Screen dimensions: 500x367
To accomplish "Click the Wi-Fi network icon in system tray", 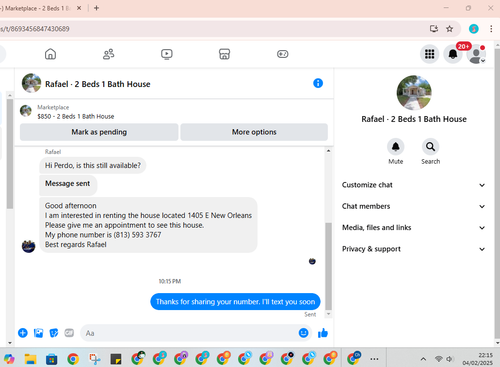I will 439,359.
